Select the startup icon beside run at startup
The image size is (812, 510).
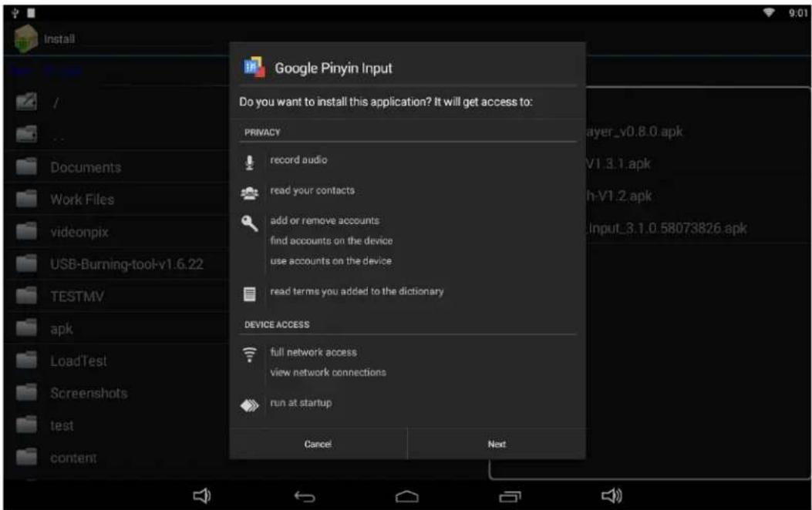pyautogui.click(x=250, y=405)
